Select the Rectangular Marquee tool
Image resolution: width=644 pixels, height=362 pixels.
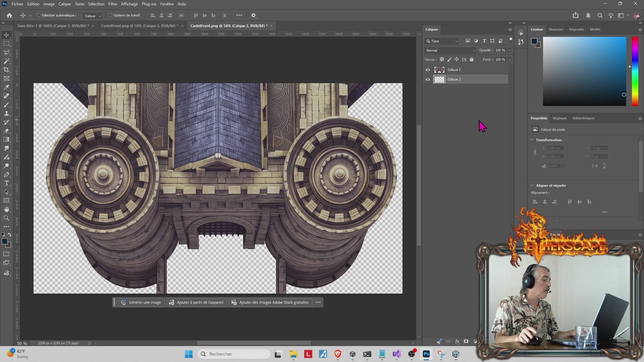pos(6,44)
